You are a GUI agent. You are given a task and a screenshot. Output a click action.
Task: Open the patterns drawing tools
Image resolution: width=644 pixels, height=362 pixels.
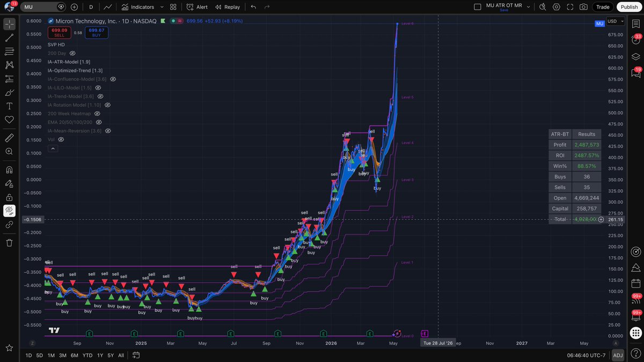coord(9,65)
